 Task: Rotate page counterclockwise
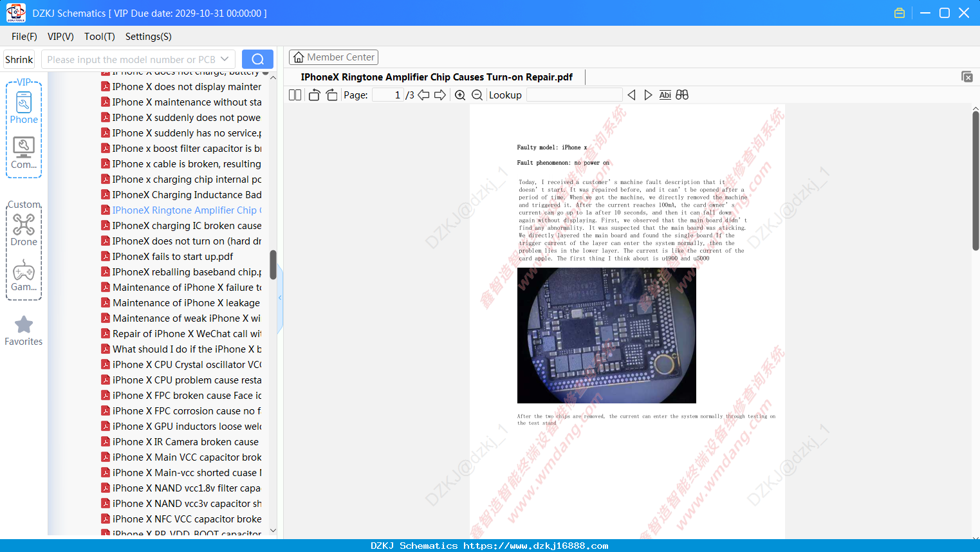[x=314, y=95]
